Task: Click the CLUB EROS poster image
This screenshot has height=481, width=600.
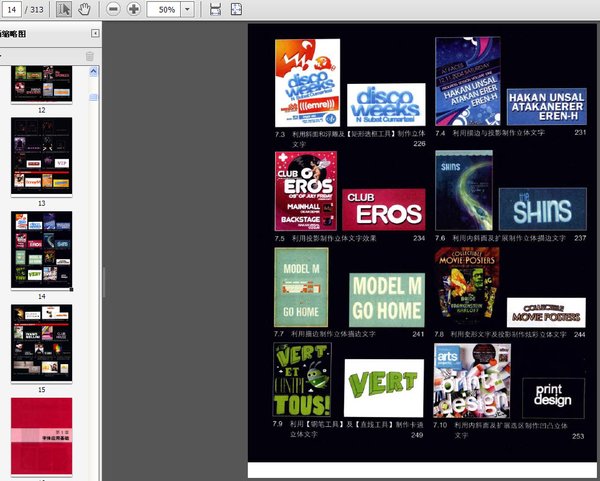Action: [x=306, y=191]
